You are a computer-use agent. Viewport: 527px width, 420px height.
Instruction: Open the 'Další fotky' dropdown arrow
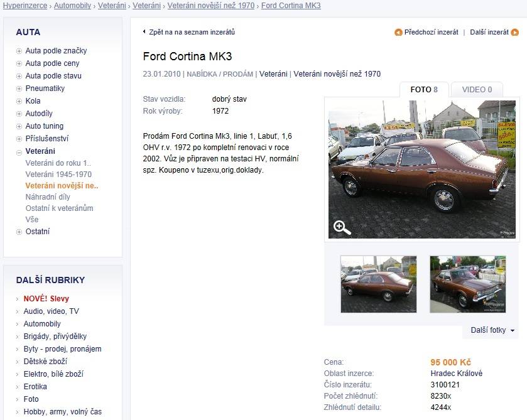(x=513, y=331)
